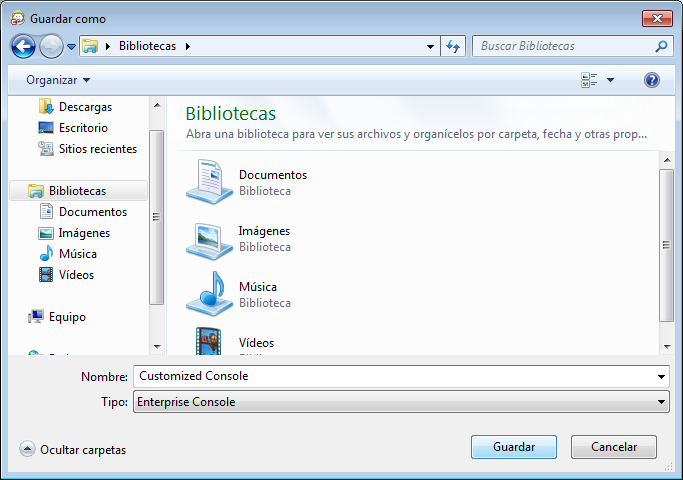Select Equipo in navigation pane

point(67,317)
